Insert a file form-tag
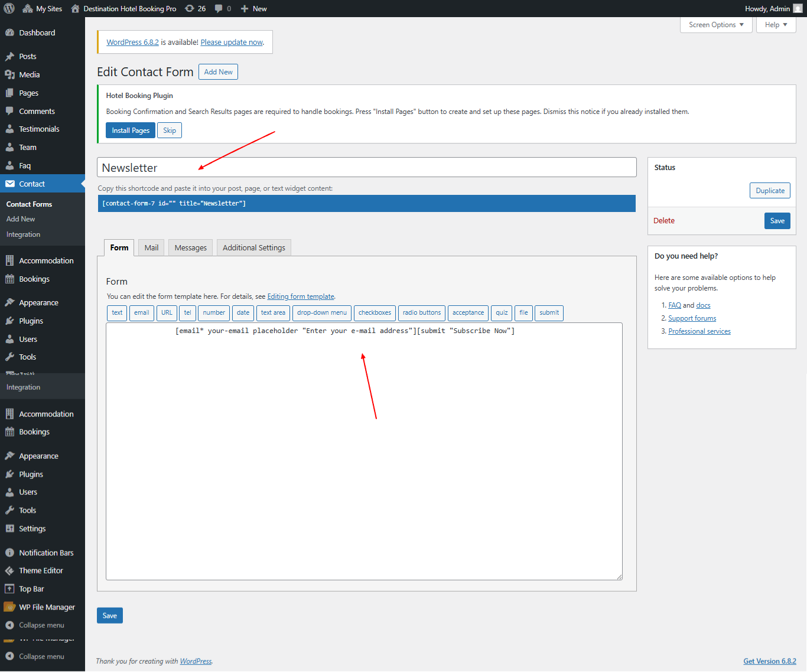 [523, 313]
